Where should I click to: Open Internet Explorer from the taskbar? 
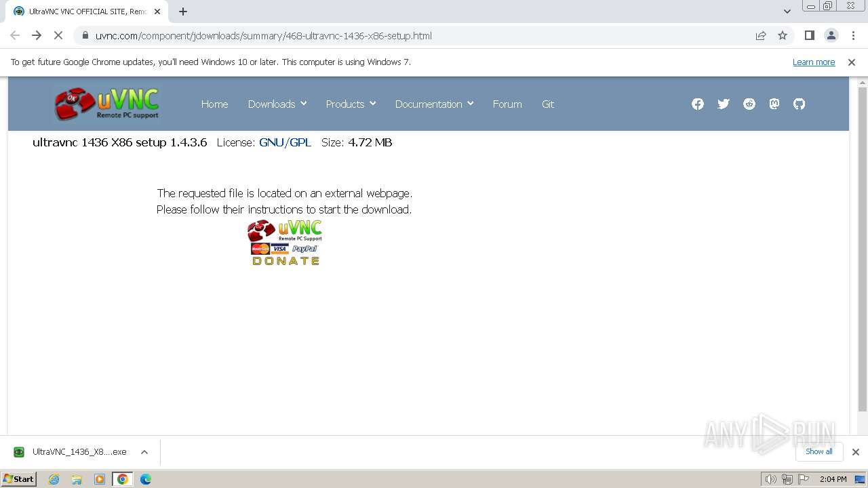54,479
